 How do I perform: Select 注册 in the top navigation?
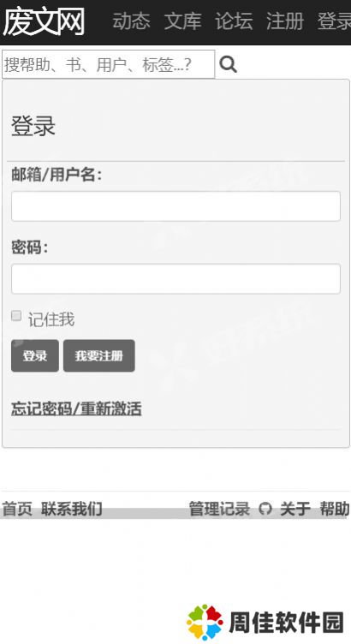click(x=285, y=21)
